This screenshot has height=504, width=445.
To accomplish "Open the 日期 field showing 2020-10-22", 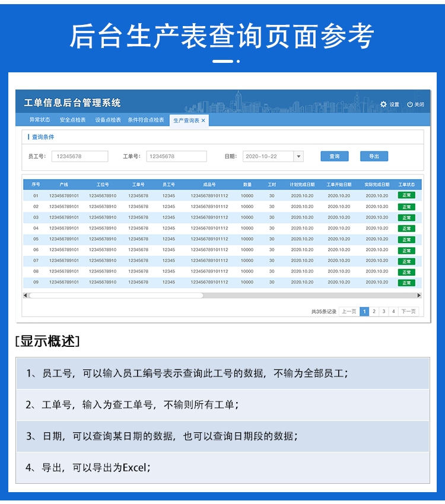I will pyautogui.click(x=268, y=157).
